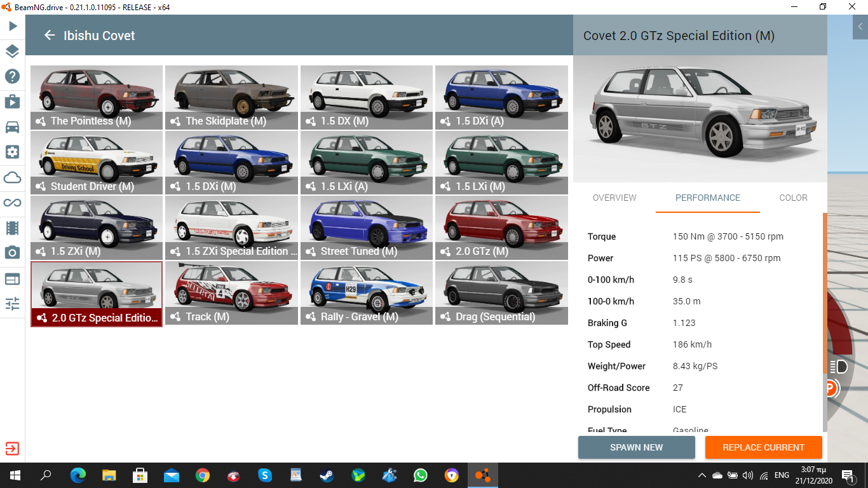This screenshot has width=868, height=488.
Task: Click the Off-Road Score label
Action: coord(619,388)
